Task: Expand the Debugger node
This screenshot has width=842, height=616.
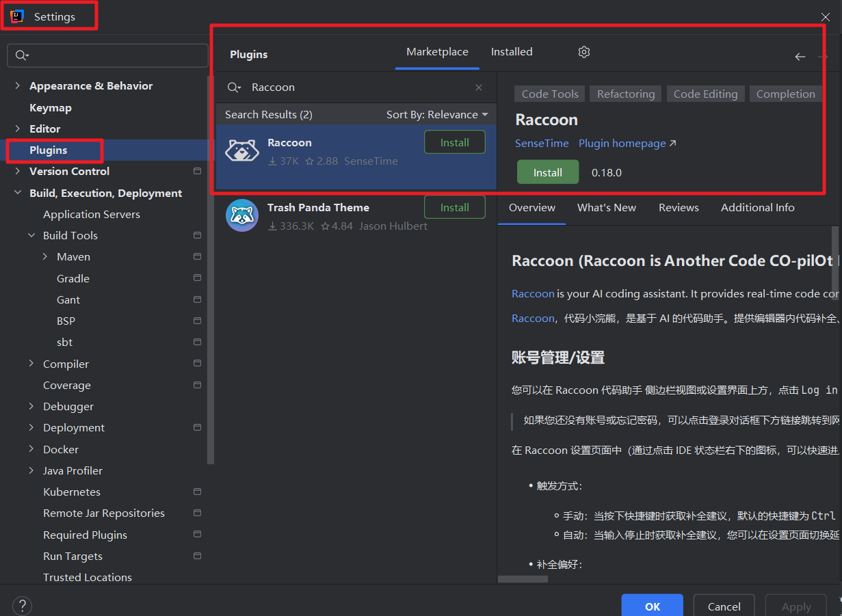Action: 31,406
